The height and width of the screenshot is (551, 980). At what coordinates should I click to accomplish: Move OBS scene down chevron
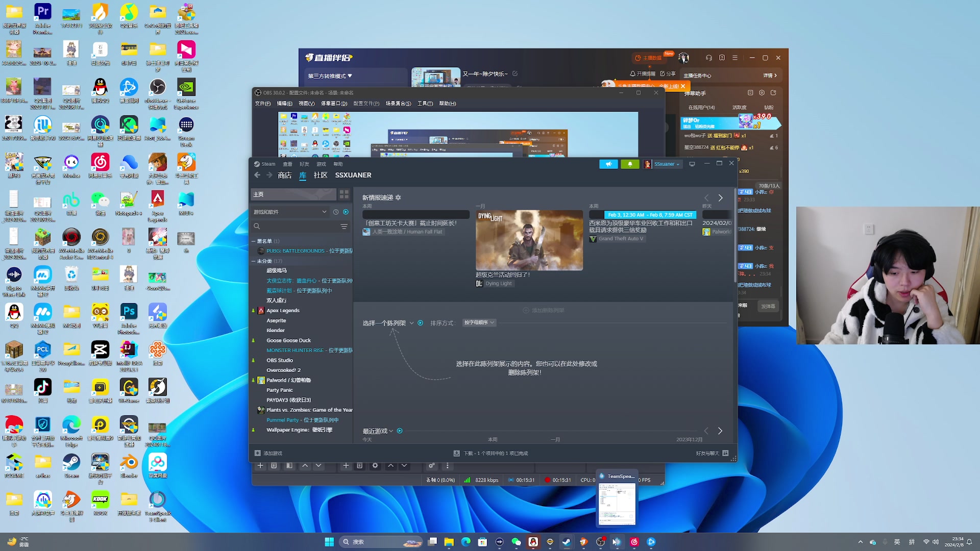point(318,466)
